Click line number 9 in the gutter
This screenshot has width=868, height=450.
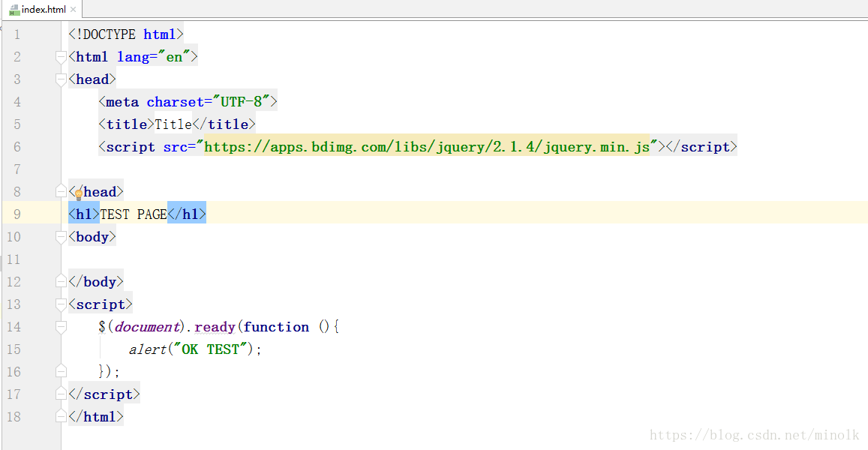[x=17, y=214]
